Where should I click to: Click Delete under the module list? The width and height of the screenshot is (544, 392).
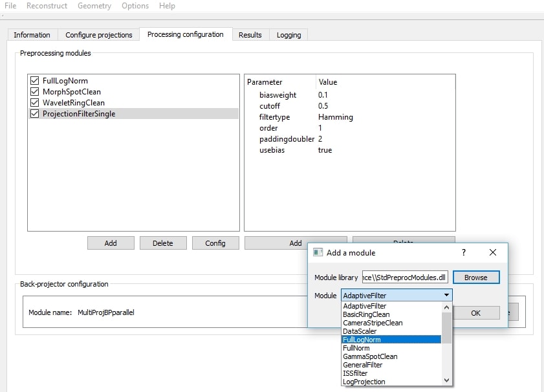pyautogui.click(x=163, y=243)
